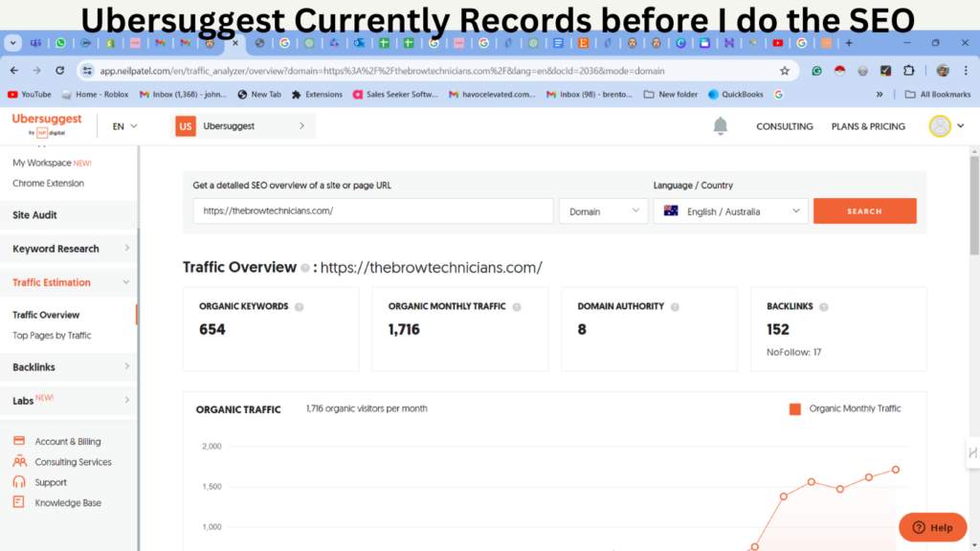Switch to the YouTube tab
The width and height of the screenshot is (980, 551).
point(777,43)
